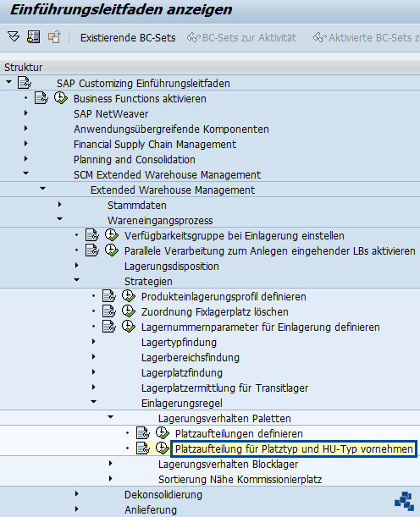Select 'Dekonsolidierung' tree row text

[163, 495]
